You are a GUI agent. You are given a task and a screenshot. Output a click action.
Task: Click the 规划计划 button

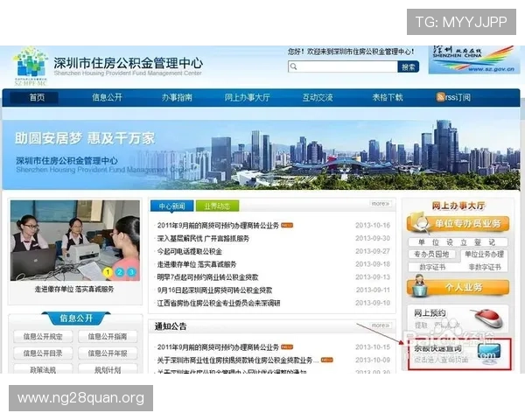click(108, 369)
